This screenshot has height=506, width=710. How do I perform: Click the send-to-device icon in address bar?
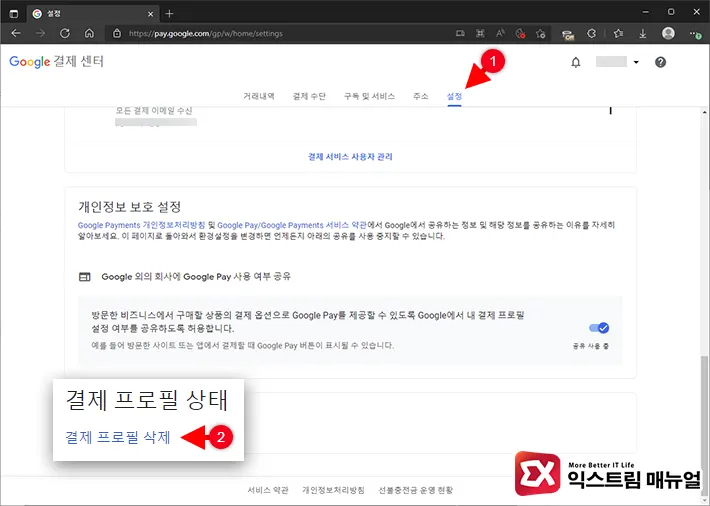(460, 34)
